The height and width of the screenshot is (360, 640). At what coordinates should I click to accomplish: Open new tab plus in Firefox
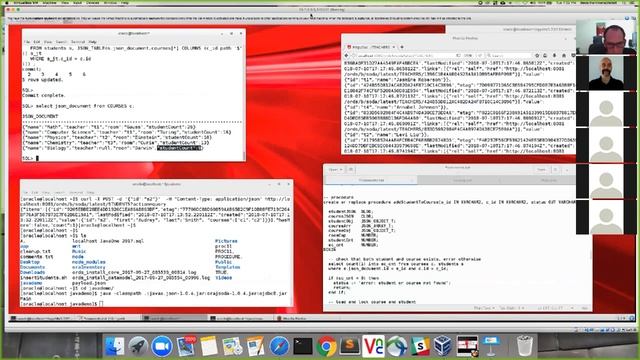(x=402, y=47)
